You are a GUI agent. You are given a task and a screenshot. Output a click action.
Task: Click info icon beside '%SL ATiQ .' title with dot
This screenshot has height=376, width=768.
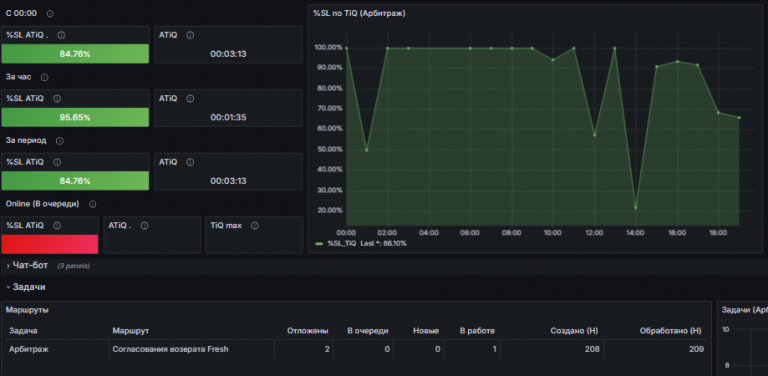[61, 35]
